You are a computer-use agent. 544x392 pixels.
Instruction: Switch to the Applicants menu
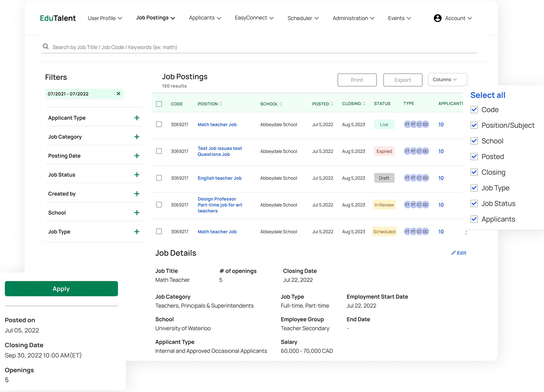(204, 18)
